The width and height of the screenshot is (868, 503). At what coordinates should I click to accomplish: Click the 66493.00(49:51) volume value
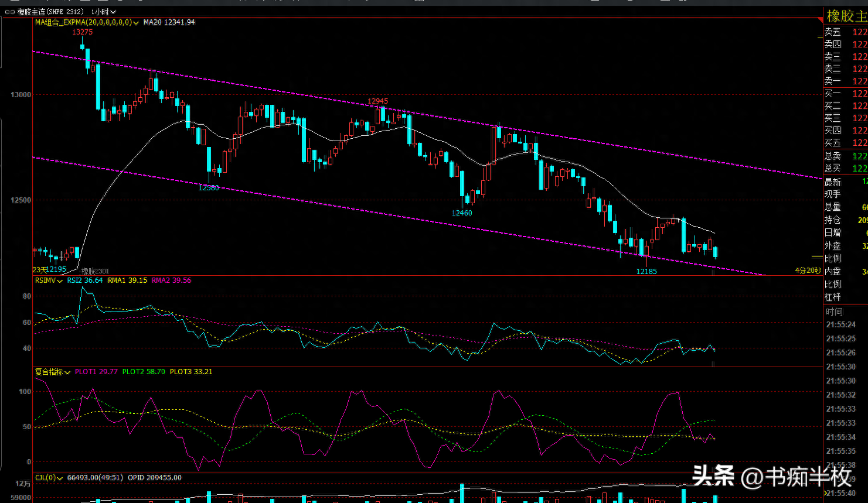click(x=95, y=478)
